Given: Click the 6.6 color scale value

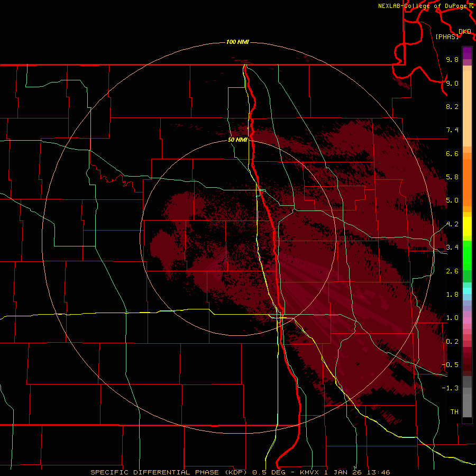Looking at the screenshot, I should (x=452, y=153).
